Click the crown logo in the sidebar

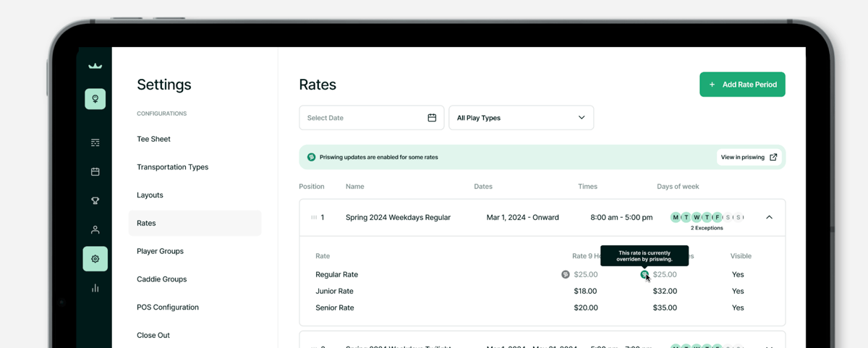point(95,66)
